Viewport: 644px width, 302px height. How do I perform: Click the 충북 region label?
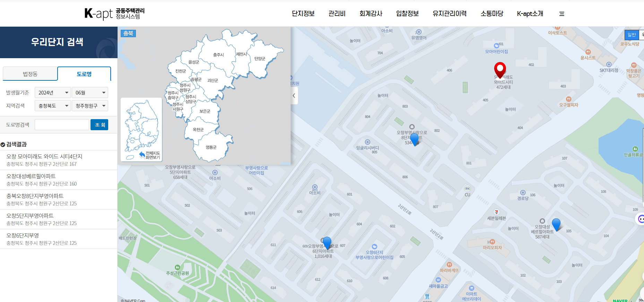(x=128, y=33)
